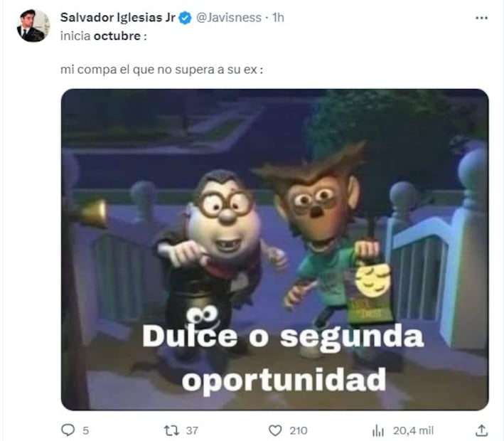Select the reply count 5

[86, 430]
